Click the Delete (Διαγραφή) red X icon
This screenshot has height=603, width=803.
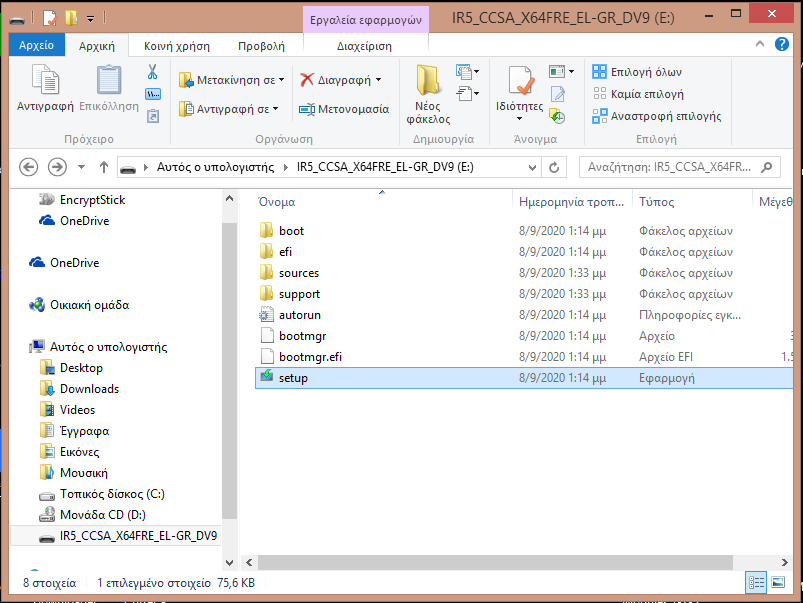click(307, 80)
